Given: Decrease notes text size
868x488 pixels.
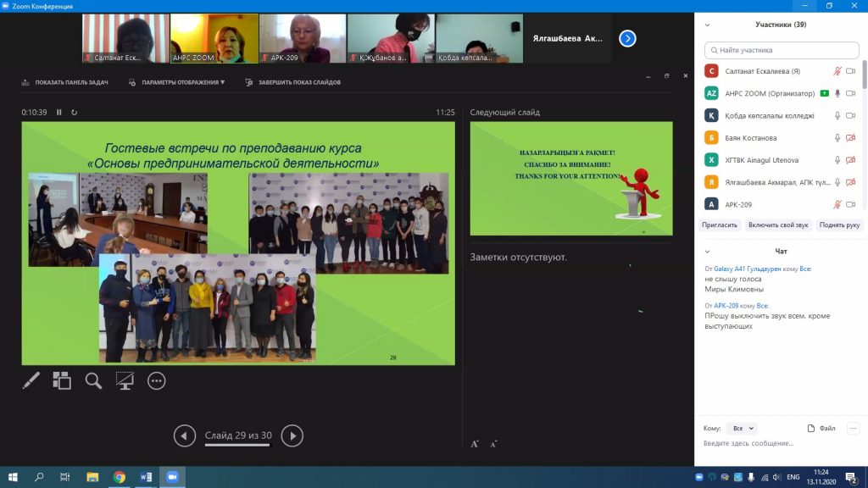Looking at the screenshot, I should click(x=493, y=444).
